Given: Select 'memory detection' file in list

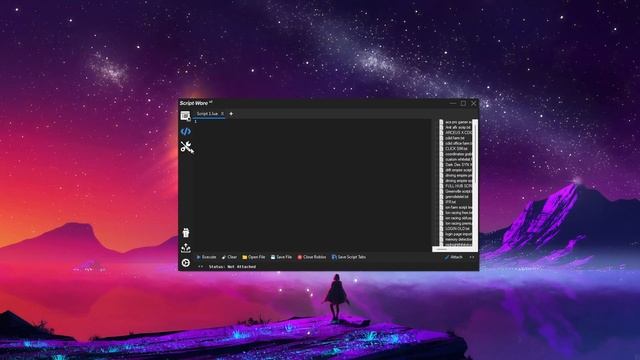Looking at the screenshot, I should [456, 239].
